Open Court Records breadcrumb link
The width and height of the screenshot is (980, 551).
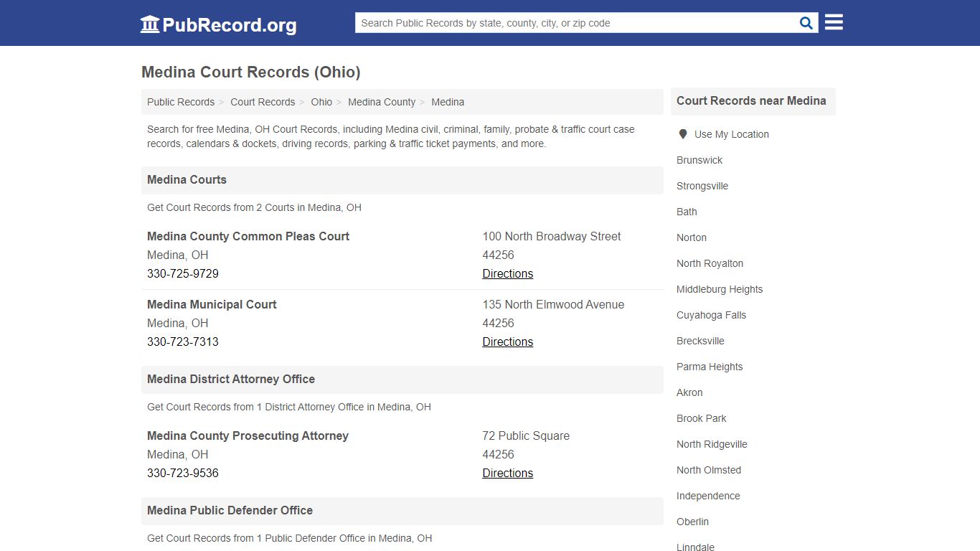263,102
